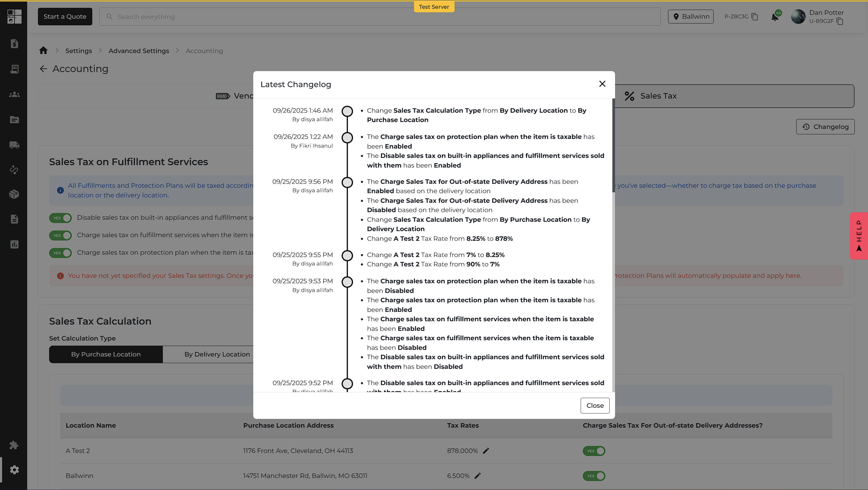The width and height of the screenshot is (868, 490).
Task: Click the By Fikri Ihsanul author text
Action: [312, 146]
